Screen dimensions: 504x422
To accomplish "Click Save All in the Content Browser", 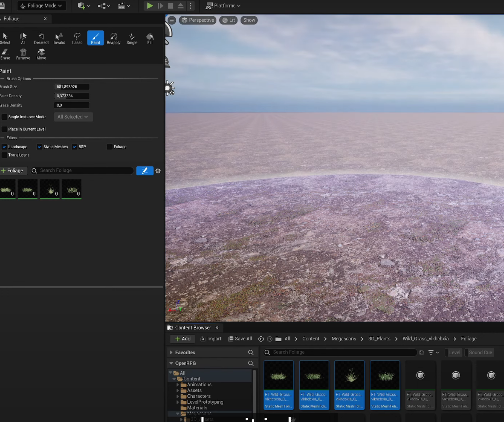I will (x=240, y=339).
